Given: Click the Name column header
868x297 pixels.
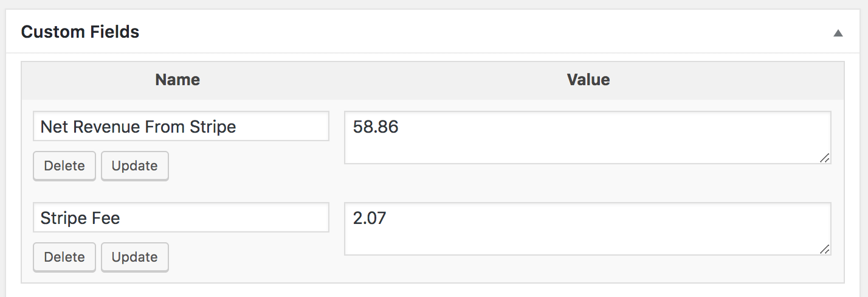Looking at the screenshot, I should coord(177,80).
